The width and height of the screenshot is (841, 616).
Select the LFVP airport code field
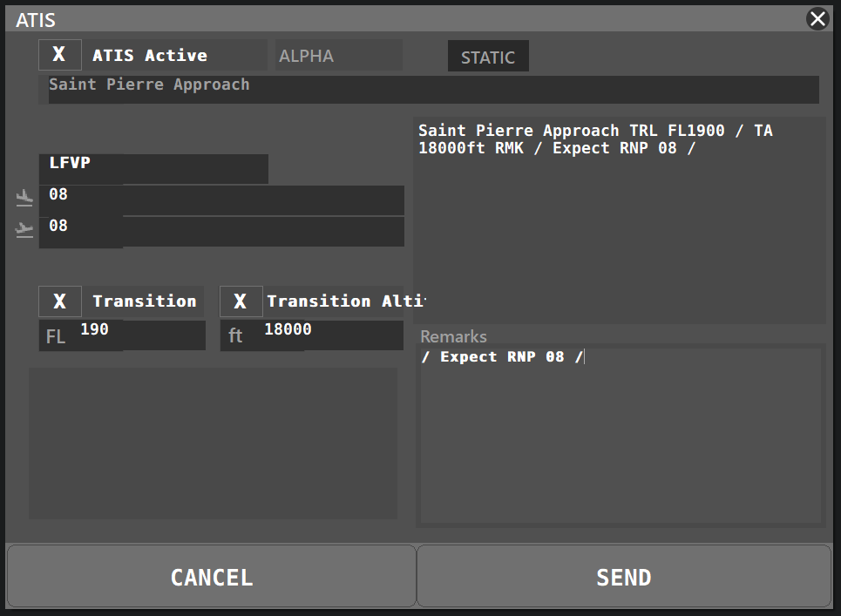[x=153, y=168]
